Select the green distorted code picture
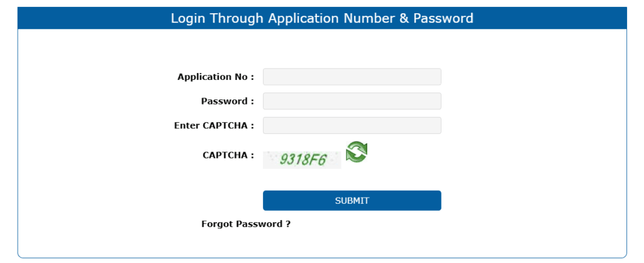Screen dimensions: 644x263 coord(302,159)
